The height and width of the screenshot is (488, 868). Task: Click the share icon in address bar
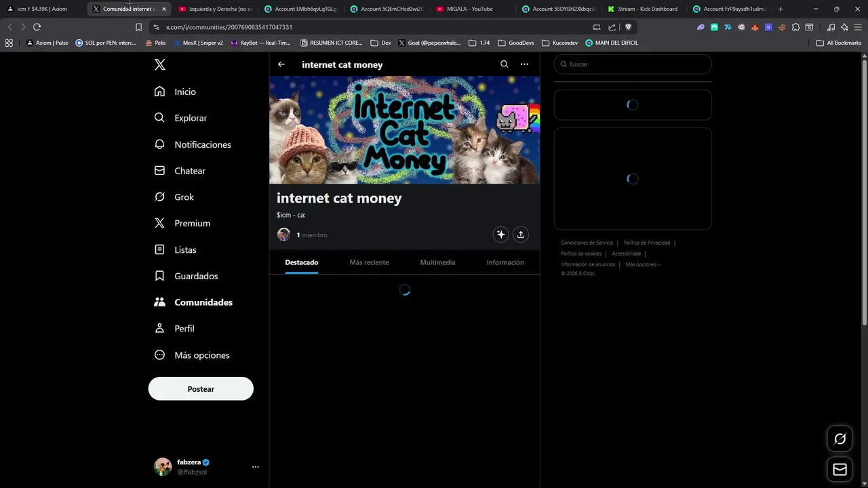(612, 27)
